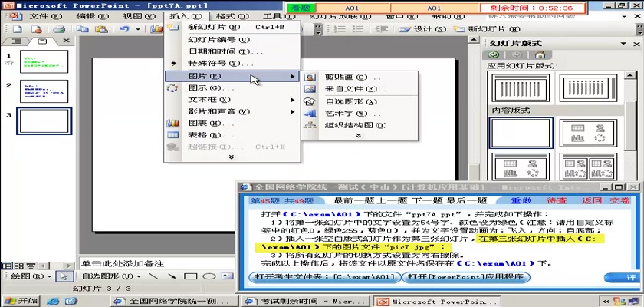Screen dimensions: 644x307
Task: Click the Print toolbar icon
Action: (x=59, y=29)
